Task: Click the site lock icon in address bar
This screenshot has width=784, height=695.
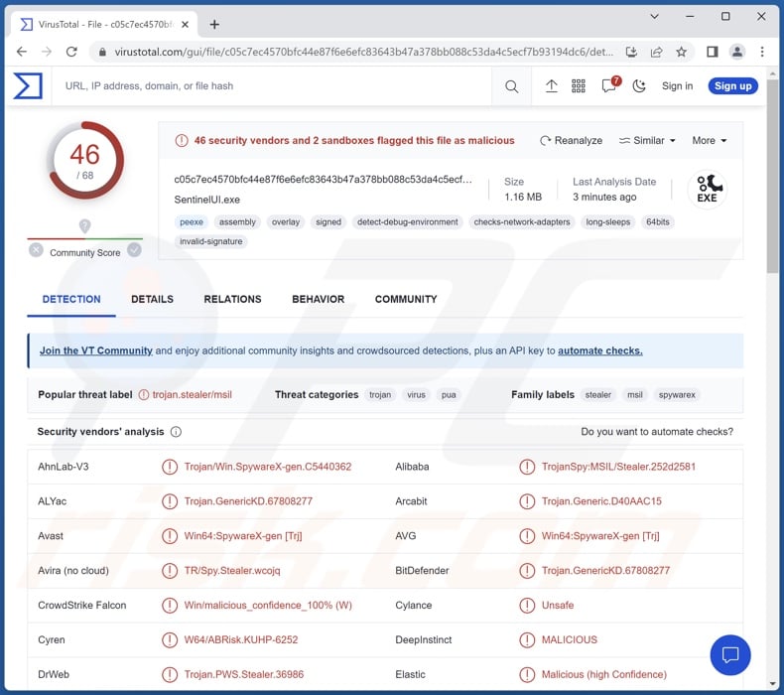Action: (x=102, y=52)
